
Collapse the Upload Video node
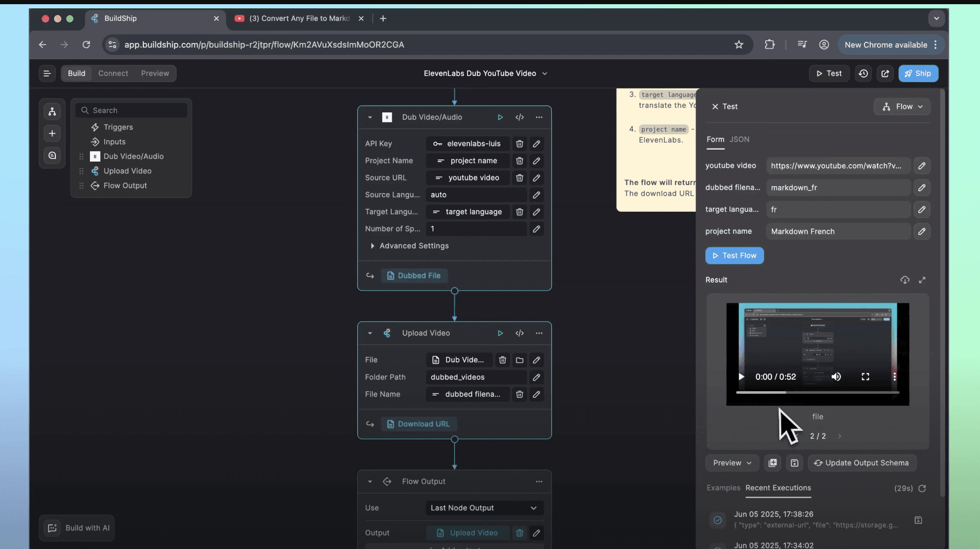coord(370,333)
